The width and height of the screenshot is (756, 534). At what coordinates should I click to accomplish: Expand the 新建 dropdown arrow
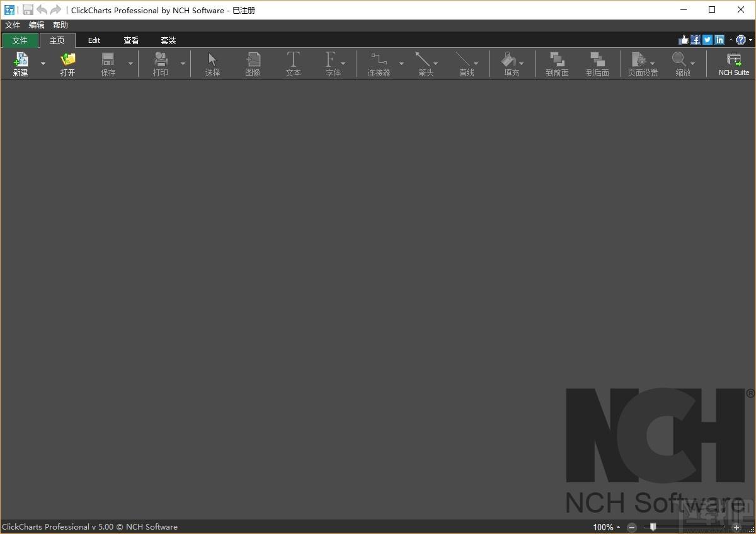(43, 64)
